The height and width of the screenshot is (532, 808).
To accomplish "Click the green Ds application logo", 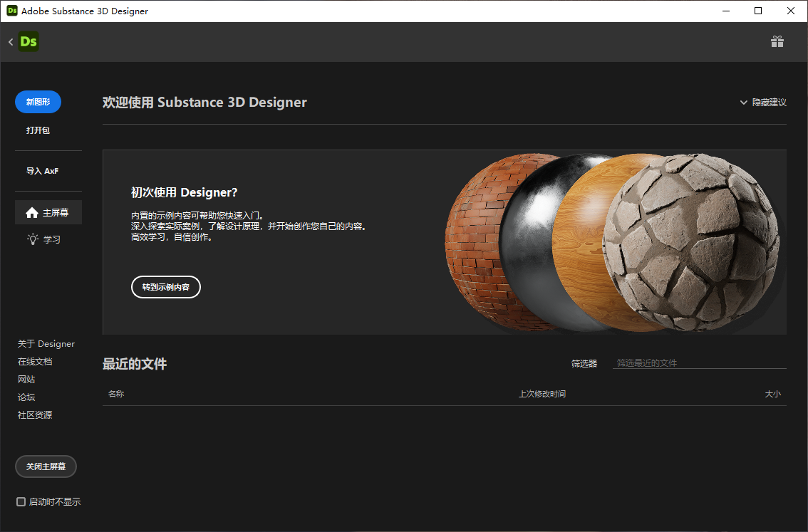I will (x=29, y=42).
